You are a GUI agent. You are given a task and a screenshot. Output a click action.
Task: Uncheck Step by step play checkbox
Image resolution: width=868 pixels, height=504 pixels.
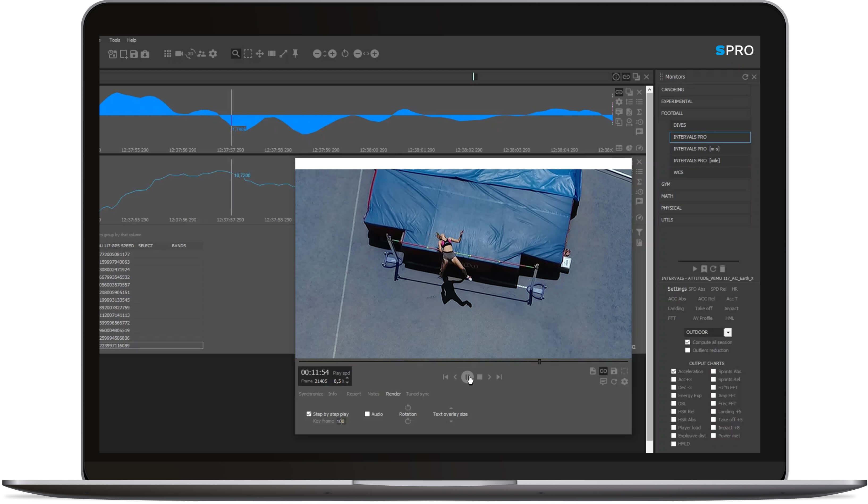coord(309,414)
